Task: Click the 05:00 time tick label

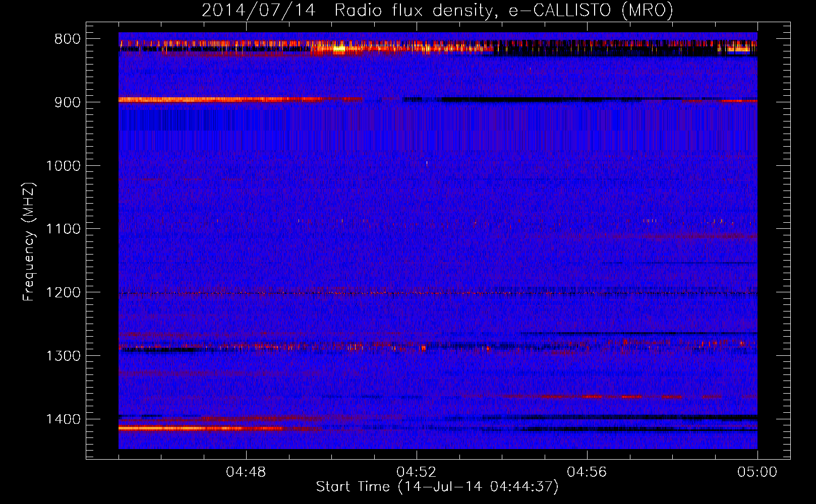Action: point(757,472)
